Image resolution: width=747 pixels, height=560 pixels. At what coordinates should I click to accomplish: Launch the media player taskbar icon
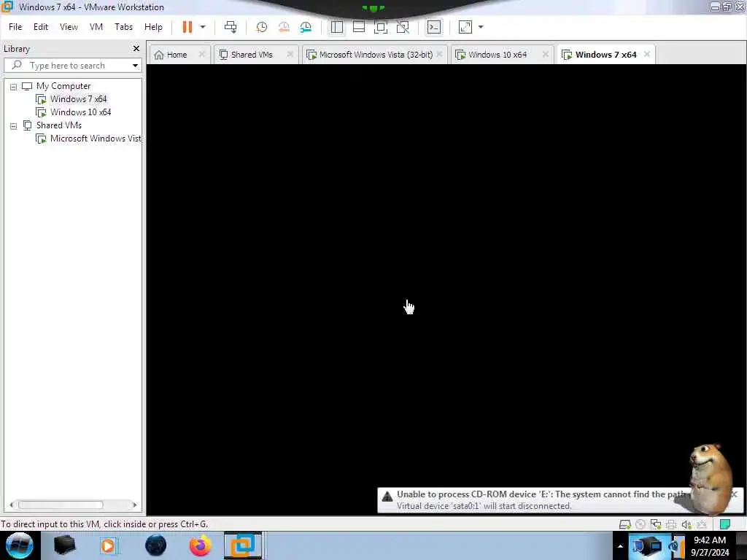(x=108, y=545)
